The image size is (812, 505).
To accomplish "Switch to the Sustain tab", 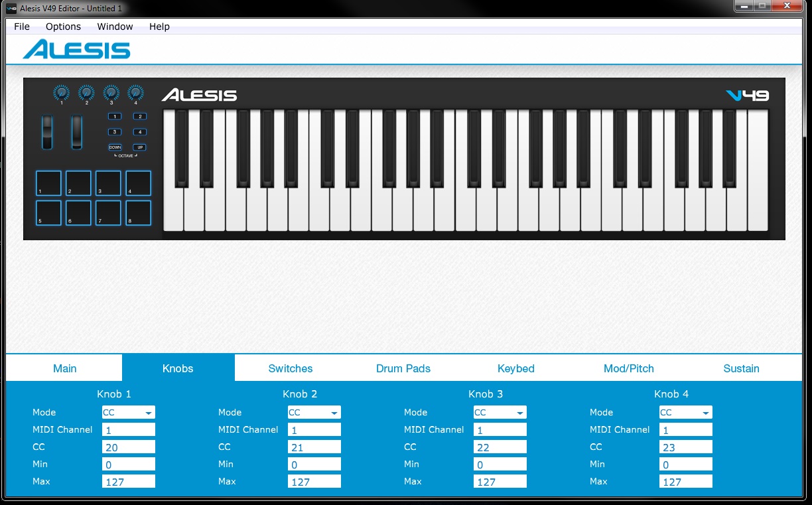I will 742,368.
